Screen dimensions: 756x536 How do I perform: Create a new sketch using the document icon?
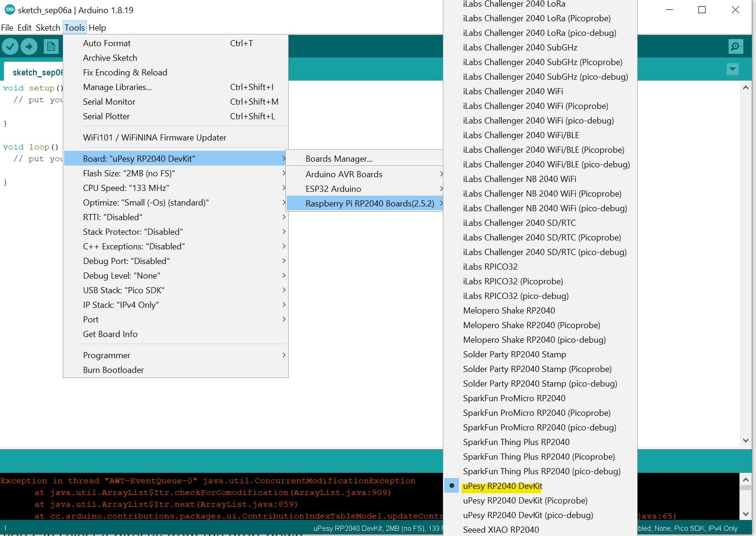pyautogui.click(x=51, y=46)
